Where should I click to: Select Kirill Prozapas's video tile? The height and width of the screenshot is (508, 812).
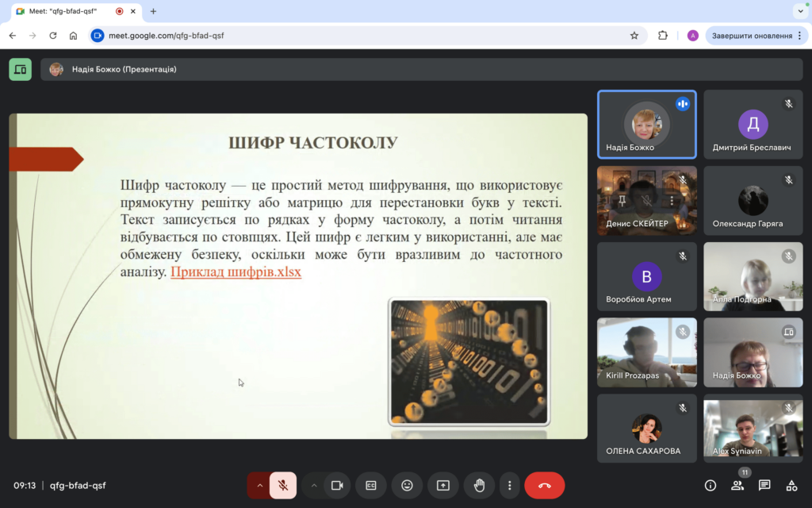[647, 352]
